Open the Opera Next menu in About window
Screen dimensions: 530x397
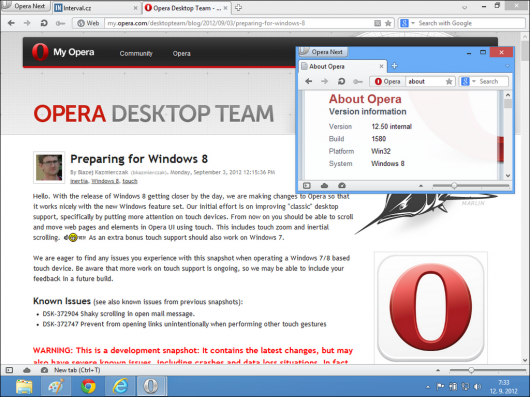pos(322,52)
